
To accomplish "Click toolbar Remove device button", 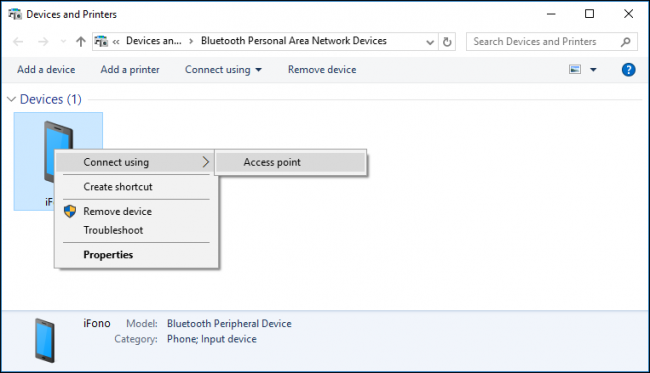I will coord(322,70).
